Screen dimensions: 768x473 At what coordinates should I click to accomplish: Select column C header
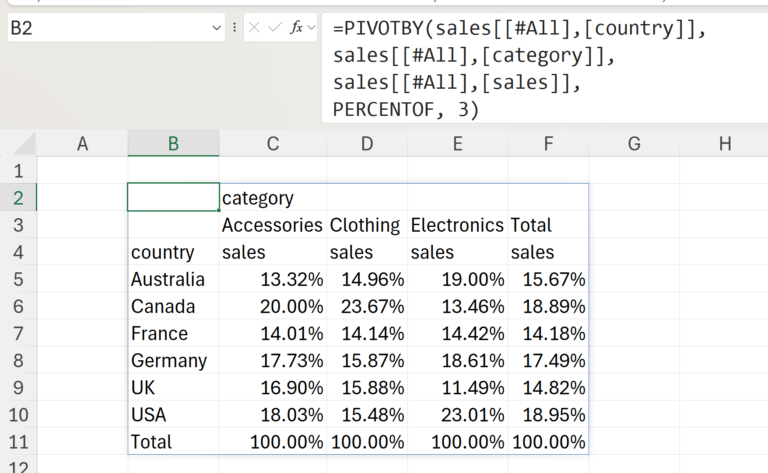[273, 144]
